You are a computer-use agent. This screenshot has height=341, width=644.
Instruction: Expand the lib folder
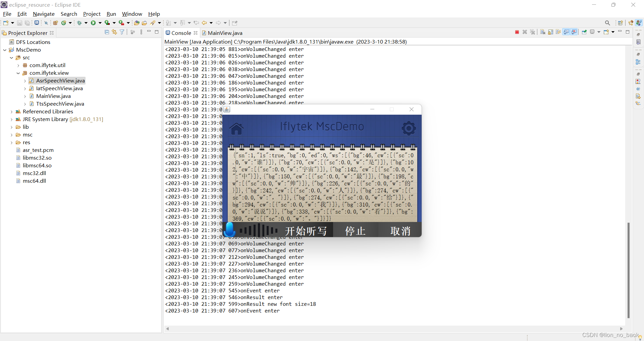(11, 127)
